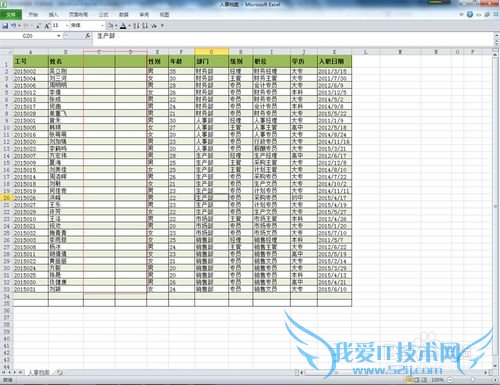Expand the font color dropdown arrow
This screenshot has height=385, width=500.
[129, 26]
